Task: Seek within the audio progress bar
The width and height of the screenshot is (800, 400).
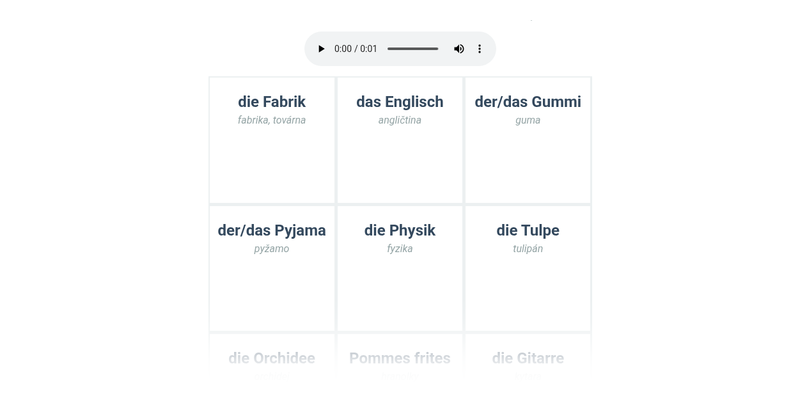Action: [413, 49]
